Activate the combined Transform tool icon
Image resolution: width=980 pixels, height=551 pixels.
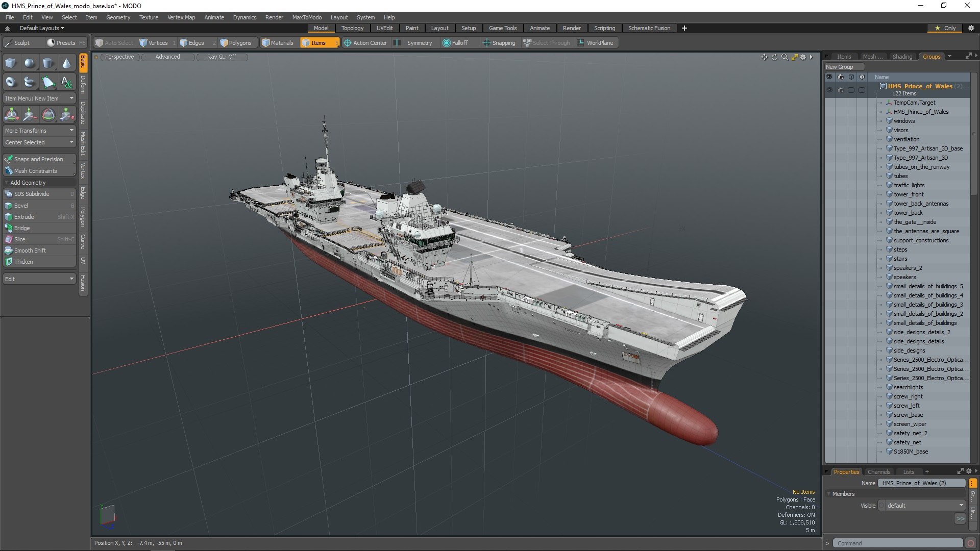11,114
